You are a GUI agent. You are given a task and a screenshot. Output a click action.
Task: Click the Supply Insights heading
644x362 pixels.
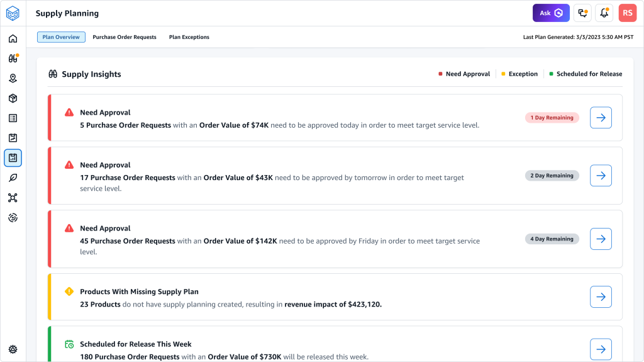click(x=91, y=74)
